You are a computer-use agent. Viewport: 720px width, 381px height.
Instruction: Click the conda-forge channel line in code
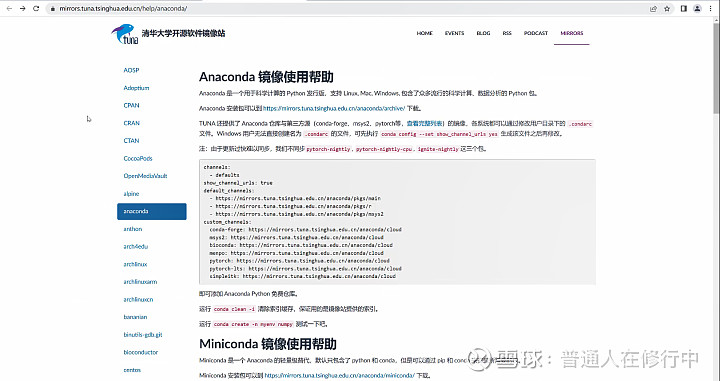click(x=305, y=230)
